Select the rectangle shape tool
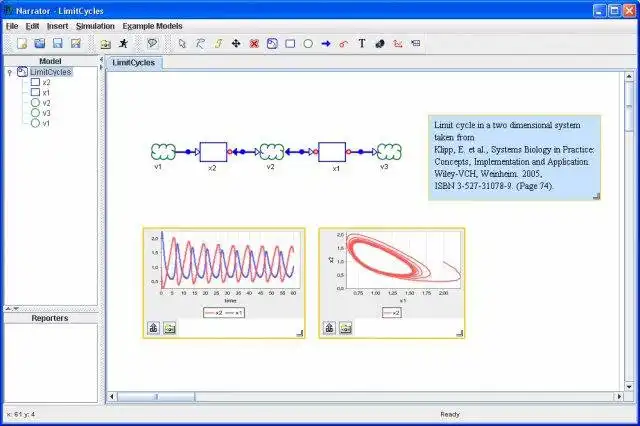This screenshot has height=426, width=640. pyautogui.click(x=290, y=43)
